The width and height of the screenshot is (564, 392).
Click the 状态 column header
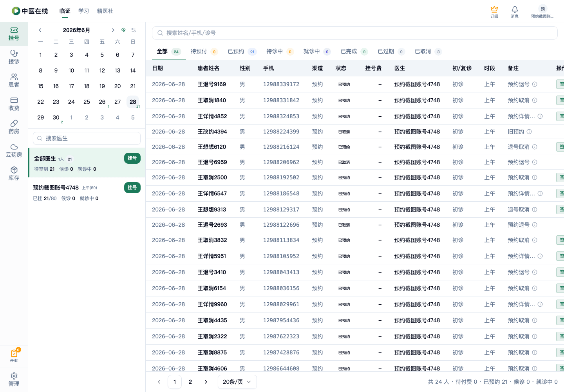pos(341,68)
